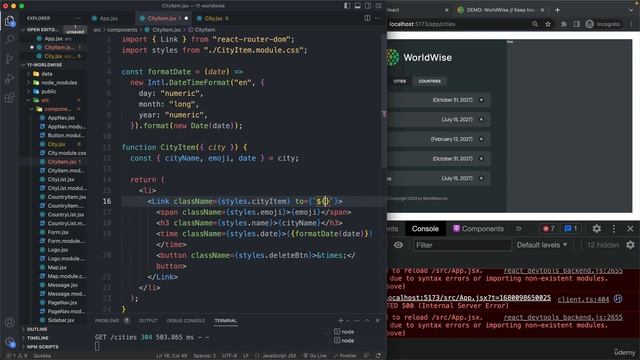
Task: Delete the October 31, 2027 city at top
Action: click(481, 100)
